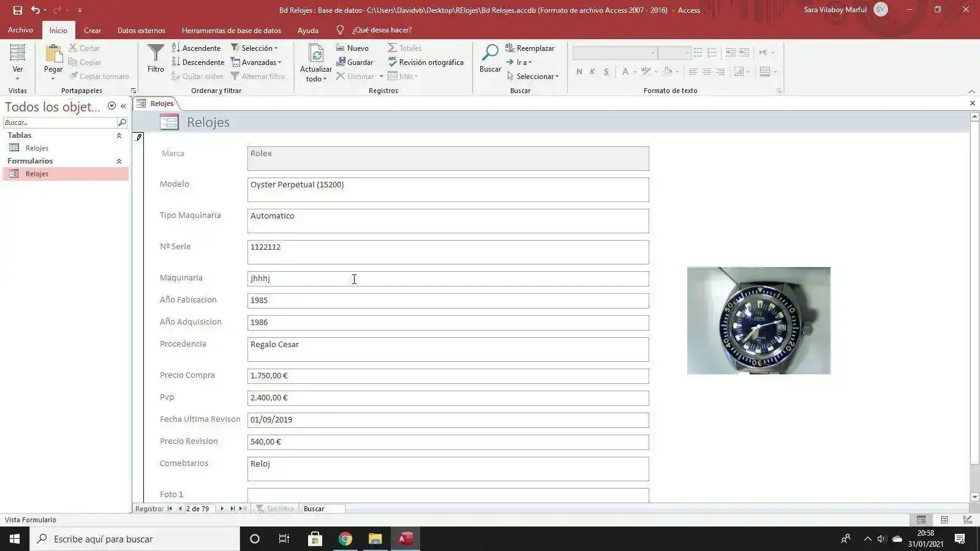This screenshot has width=980, height=551.
Task: Open the Datos externos tab
Action: click(x=141, y=30)
